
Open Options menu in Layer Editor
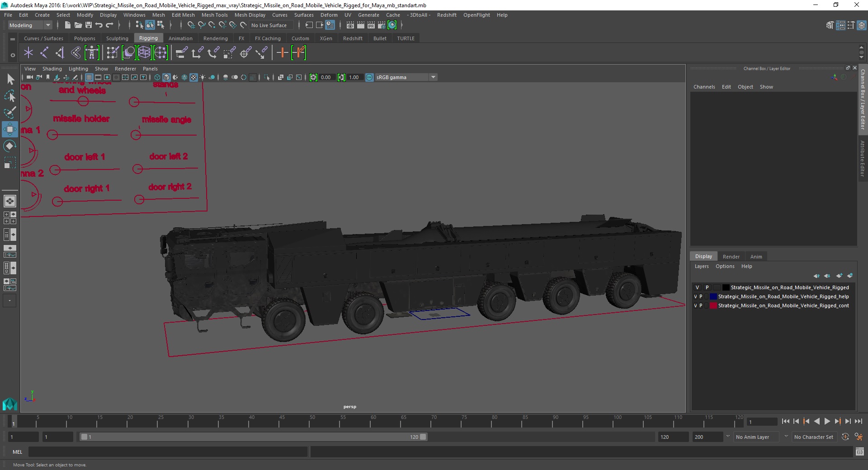pos(725,266)
